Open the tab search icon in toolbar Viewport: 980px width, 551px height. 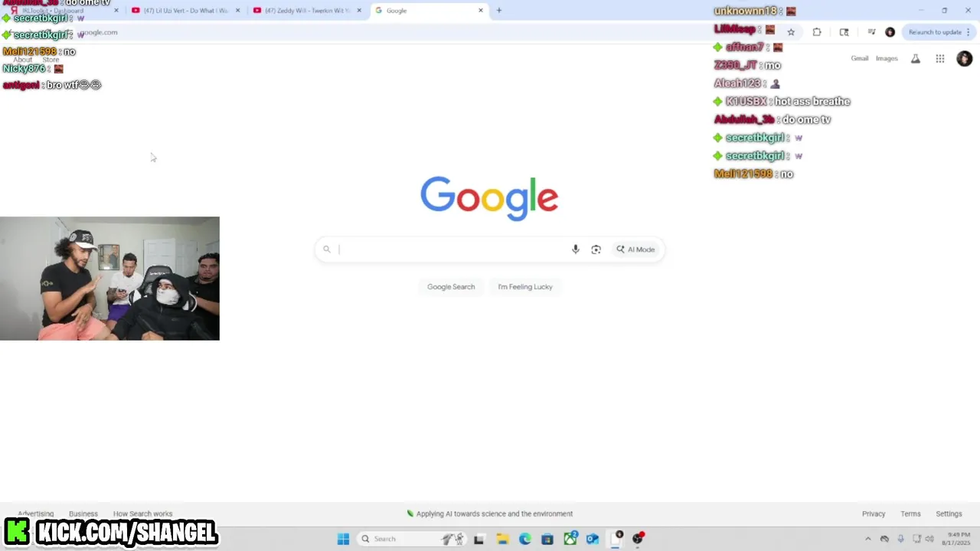pyautogui.click(x=844, y=32)
